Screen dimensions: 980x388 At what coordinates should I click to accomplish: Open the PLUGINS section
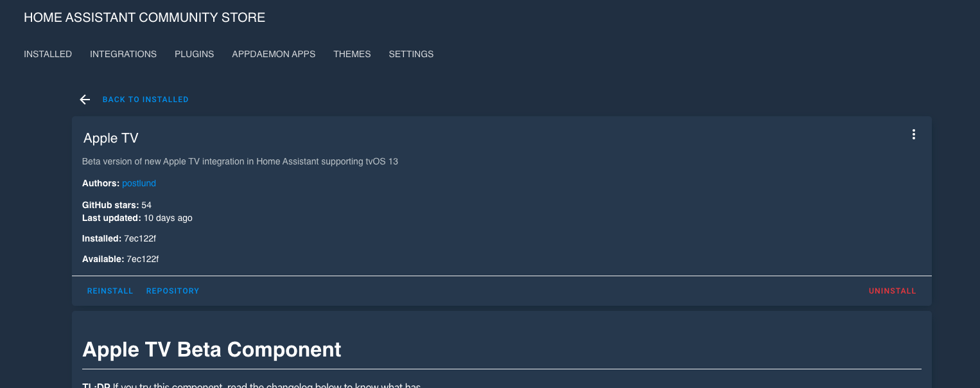194,54
